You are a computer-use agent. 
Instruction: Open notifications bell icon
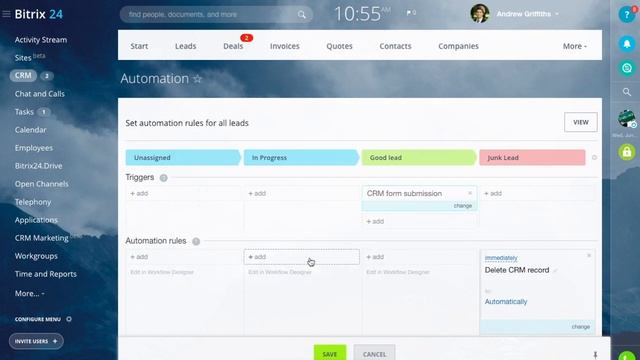[627, 43]
